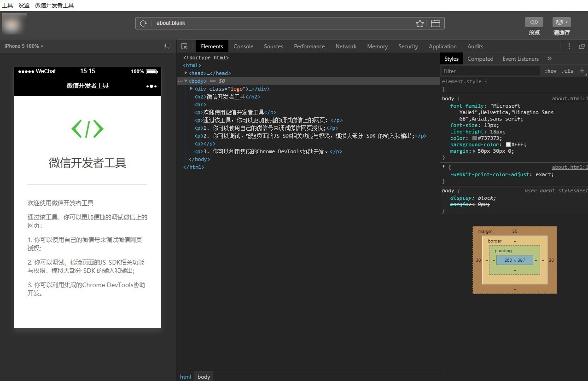
Task: Click the detach simulator window icon
Action: [x=167, y=46]
